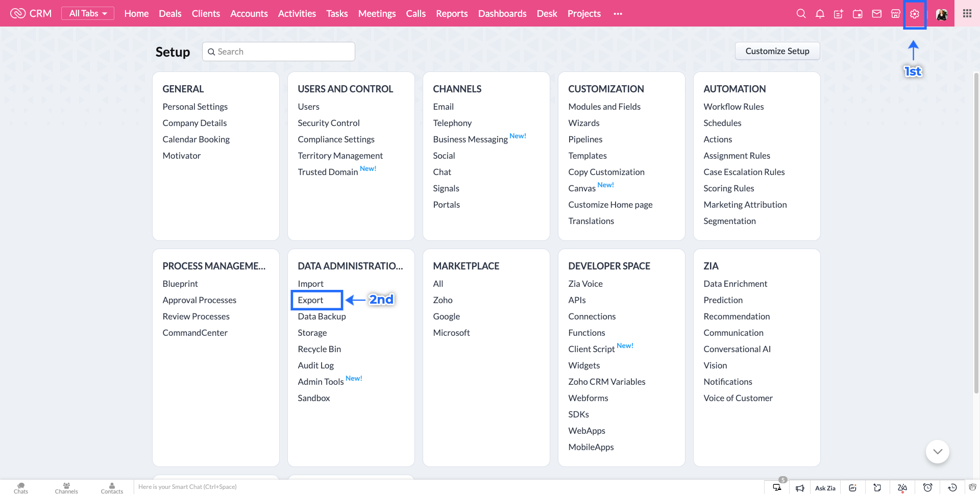Open the quick create icon

click(x=839, y=14)
